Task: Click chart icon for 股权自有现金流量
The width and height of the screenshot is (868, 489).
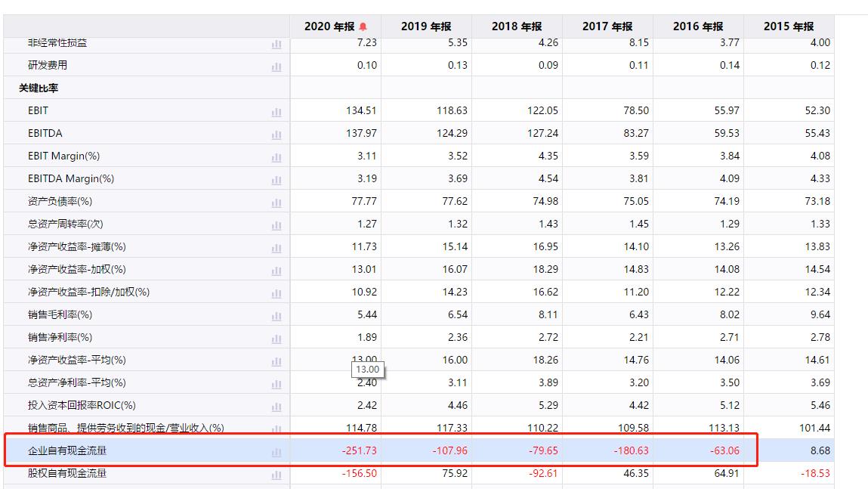Action: 276,475
